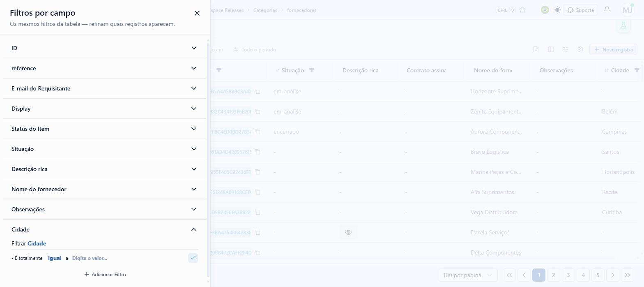This screenshot has width=644, height=287.
Task: Collapse the Cidade filter section
Action: tap(105, 229)
